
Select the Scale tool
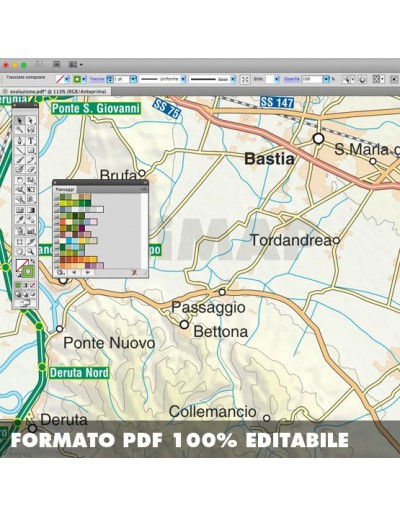(x=30, y=180)
